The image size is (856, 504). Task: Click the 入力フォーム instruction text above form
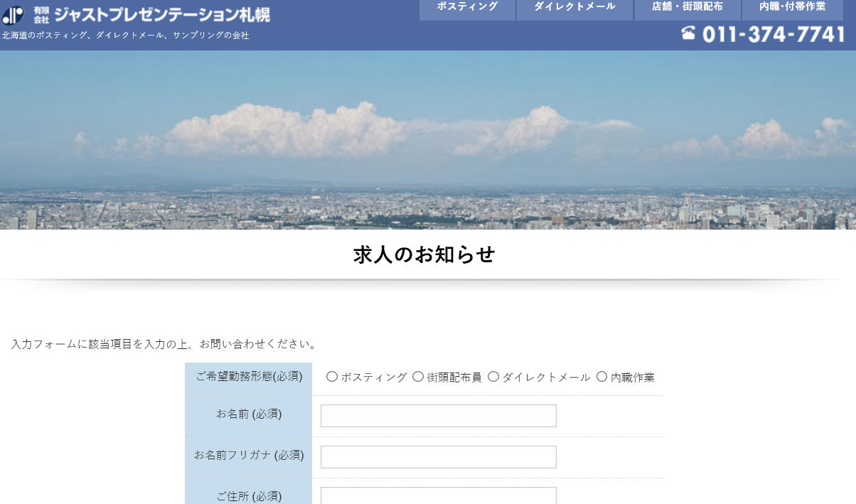[164, 344]
